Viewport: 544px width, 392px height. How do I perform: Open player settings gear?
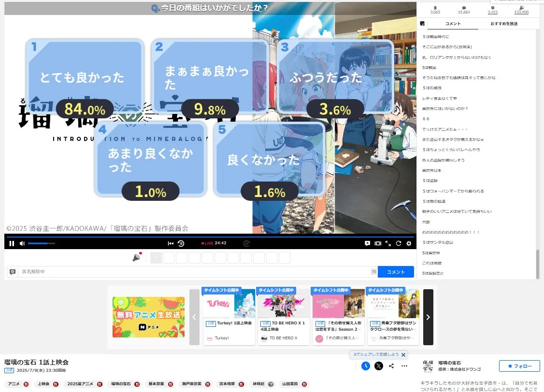coord(409,243)
